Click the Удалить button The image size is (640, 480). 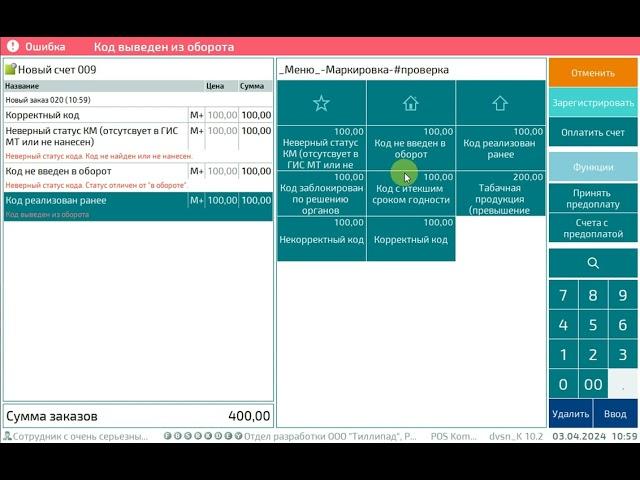(x=571, y=413)
